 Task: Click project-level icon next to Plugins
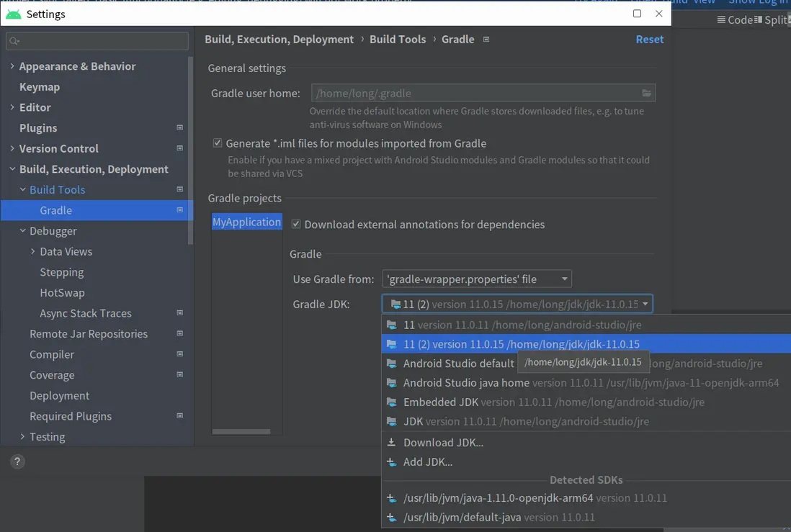[179, 127]
